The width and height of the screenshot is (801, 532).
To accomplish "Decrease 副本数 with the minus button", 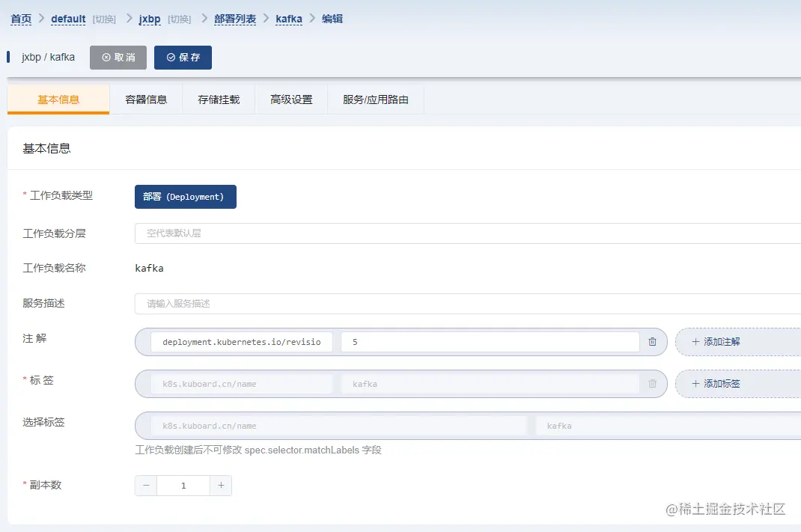I will tap(146, 486).
